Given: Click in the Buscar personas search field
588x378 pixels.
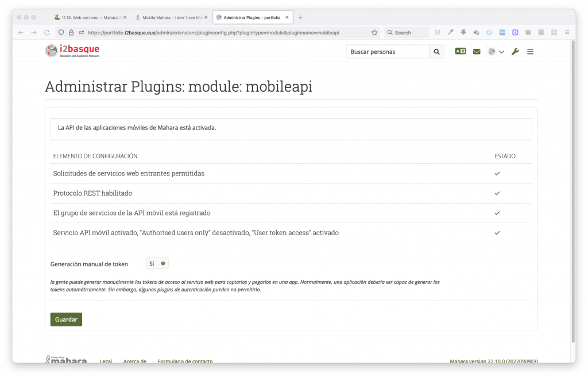Looking at the screenshot, I should click(387, 52).
